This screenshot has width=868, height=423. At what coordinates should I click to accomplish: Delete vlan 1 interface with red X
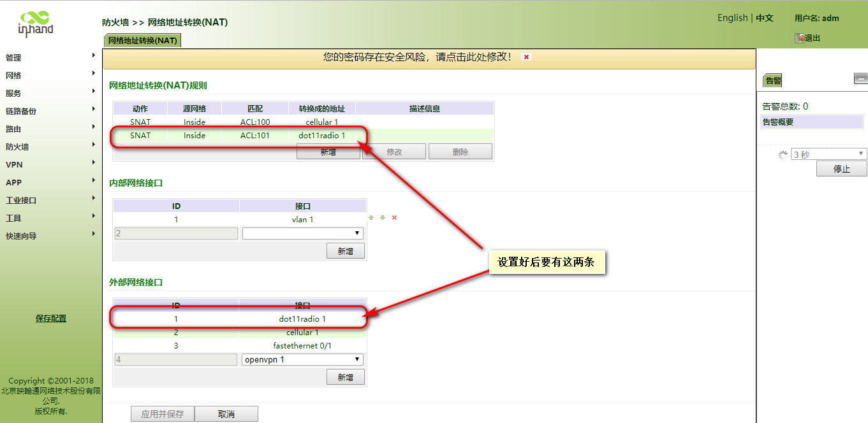[394, 218]
